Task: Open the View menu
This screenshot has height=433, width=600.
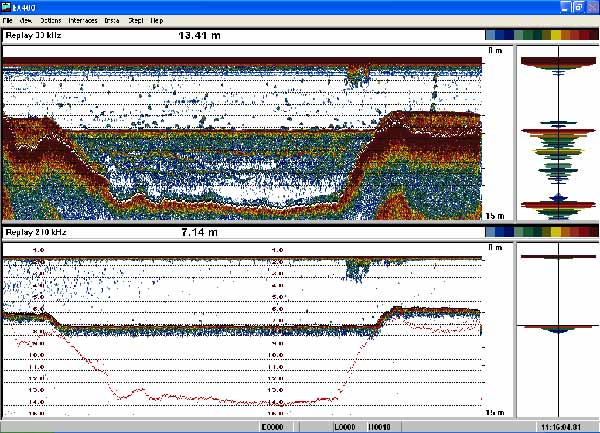Action: [x=26, y=21]
